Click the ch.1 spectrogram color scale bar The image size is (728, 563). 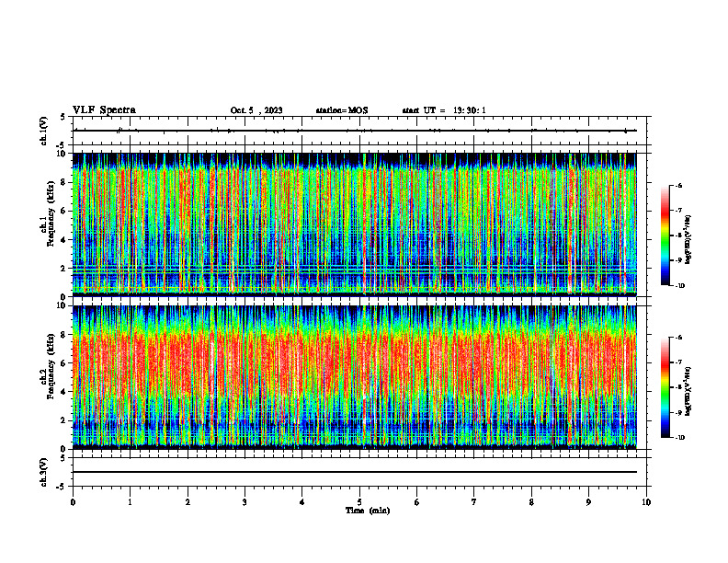[x=665, y=236]
